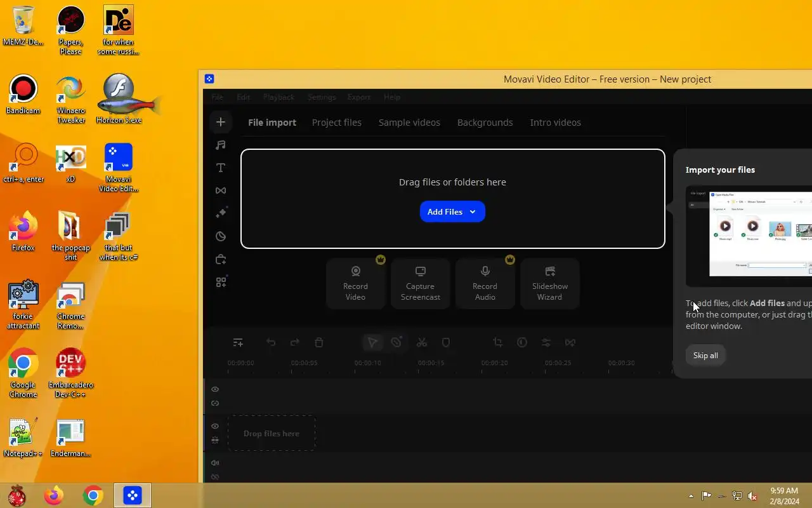Click the 00:00:10 mark on timeline ruler
Screen dimensions: 812x508
pos(368,363)
